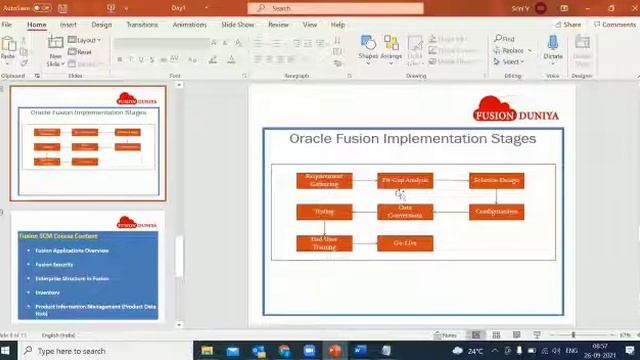Open the Character Spacing dropdown
This screenshot has height=360, width=640.
tap(174, 60)
